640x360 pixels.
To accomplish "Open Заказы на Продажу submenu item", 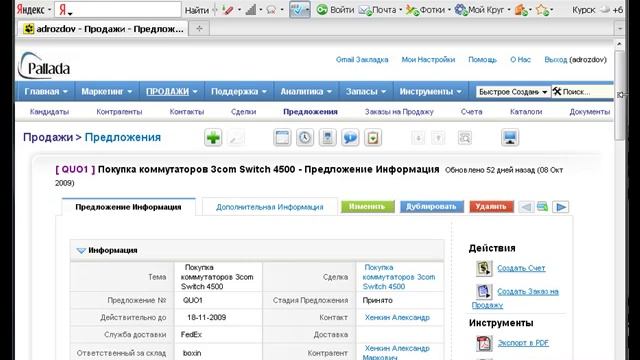I will coord(399,112).
